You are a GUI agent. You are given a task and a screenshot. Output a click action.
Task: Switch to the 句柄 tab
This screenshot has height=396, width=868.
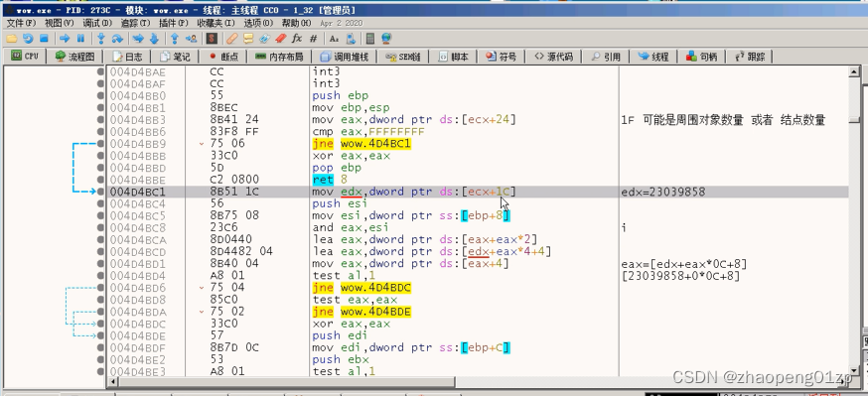point(701,57)
